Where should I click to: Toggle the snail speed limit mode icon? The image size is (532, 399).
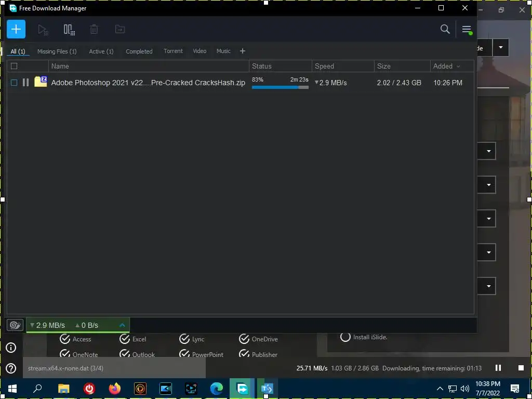(x=15, y=325)
